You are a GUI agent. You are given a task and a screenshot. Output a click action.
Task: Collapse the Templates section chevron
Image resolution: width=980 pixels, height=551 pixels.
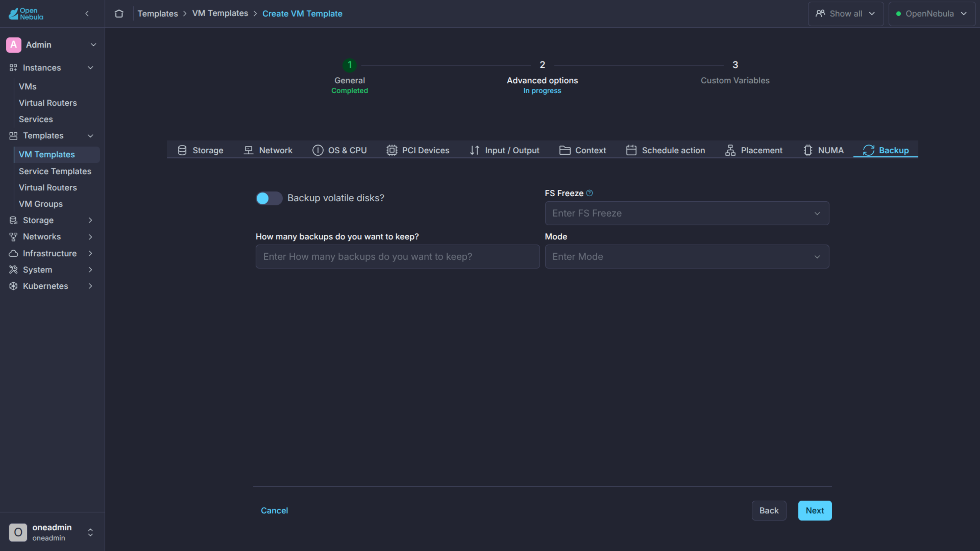(x=91, y=136)
